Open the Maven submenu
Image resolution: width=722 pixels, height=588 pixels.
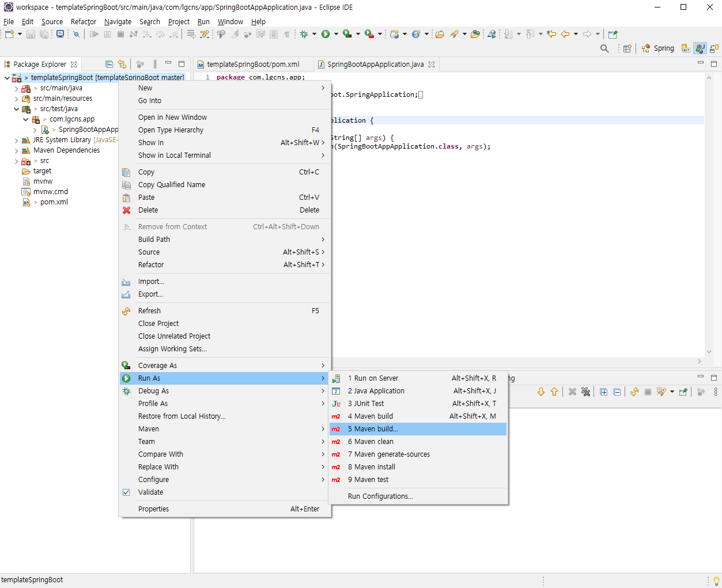click(225, 429)
